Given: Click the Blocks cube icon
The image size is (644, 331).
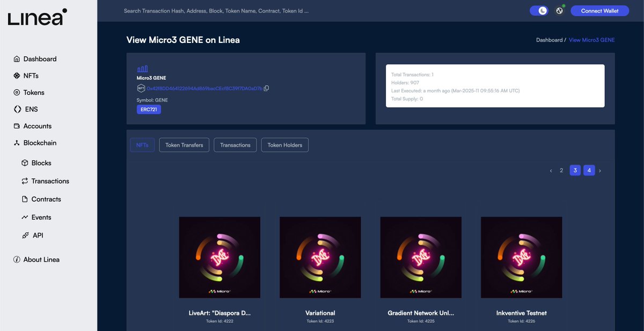Looking at the screenshot, I should point(25,163).
